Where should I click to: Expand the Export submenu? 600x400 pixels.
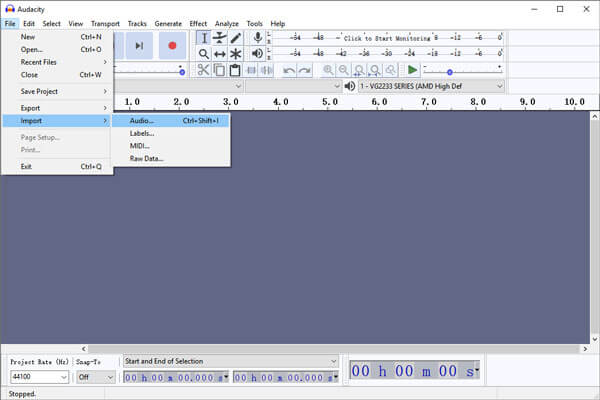[x=57, y=108]
